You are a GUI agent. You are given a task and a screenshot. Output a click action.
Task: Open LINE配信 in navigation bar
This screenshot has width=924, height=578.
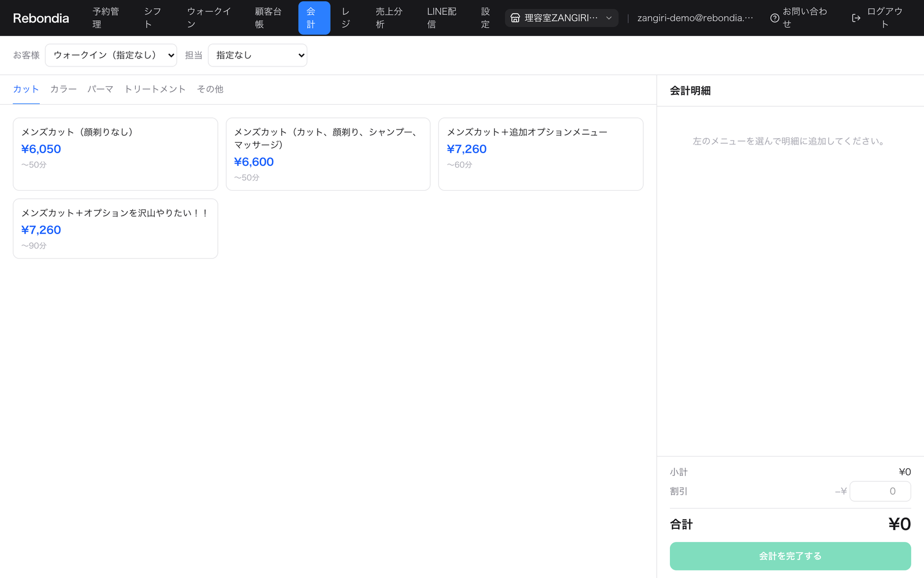click(x=442, y=18)
